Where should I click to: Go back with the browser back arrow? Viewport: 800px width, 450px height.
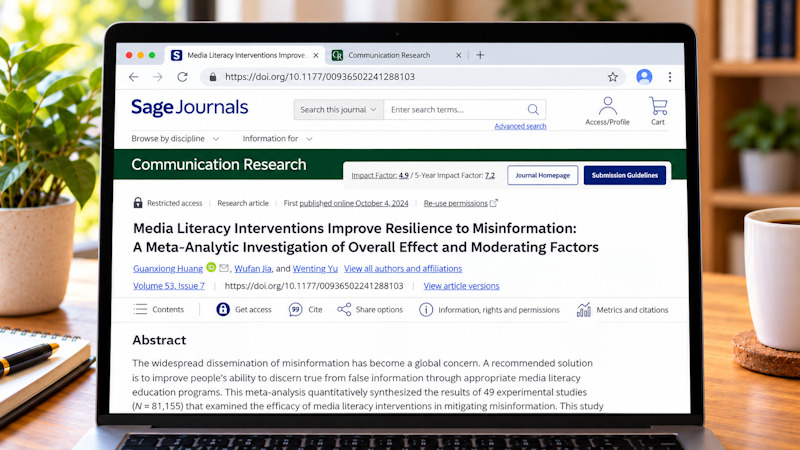tap(134, 77)
